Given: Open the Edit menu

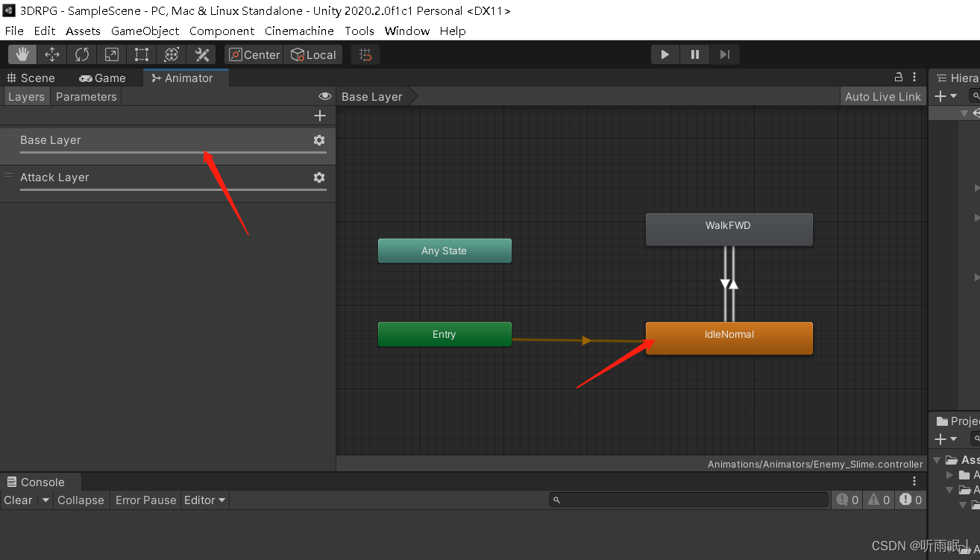Looking at the screenshot, I should tap(45, 31).
